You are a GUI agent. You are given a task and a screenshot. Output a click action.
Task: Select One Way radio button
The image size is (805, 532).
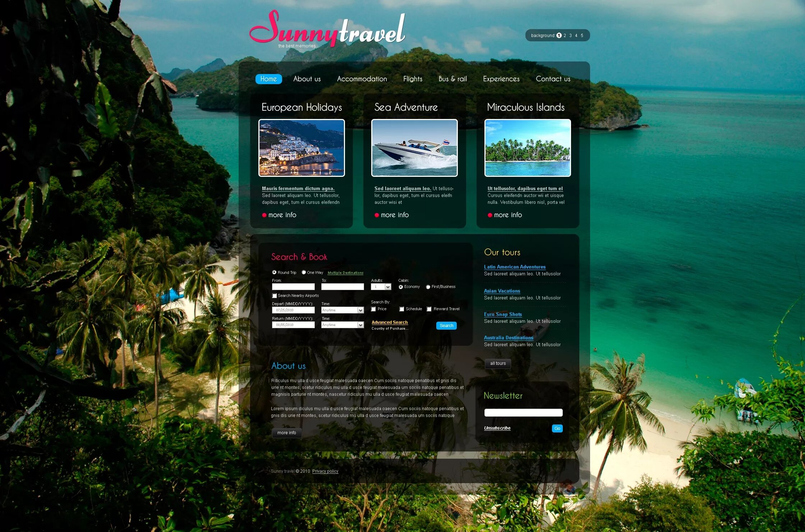[x=303, y=272]
